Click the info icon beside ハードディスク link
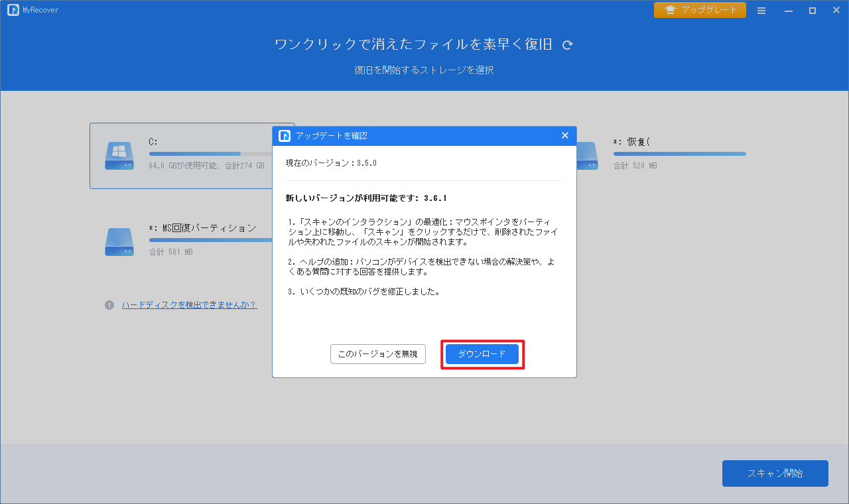The height and width of the screenshot is (504, 849). coord(109,305)
